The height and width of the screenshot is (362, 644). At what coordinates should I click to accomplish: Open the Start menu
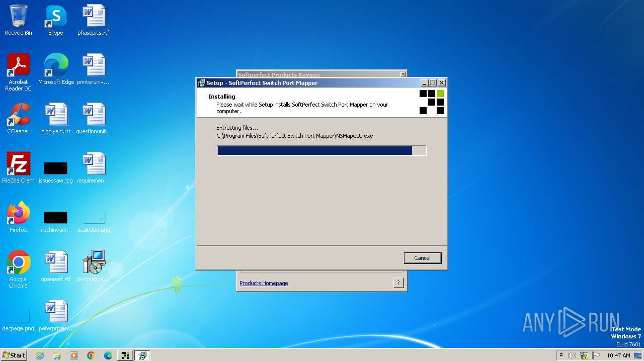coord(14,355)
